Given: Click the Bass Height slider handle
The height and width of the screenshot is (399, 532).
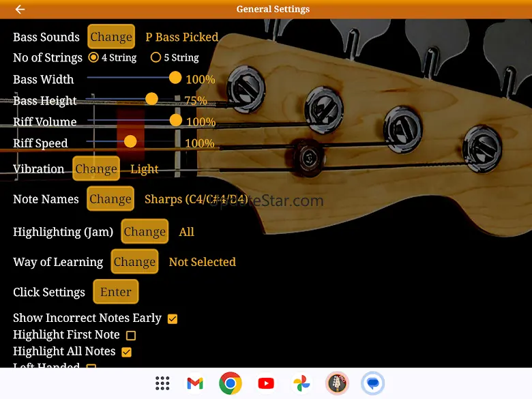Looking at the screenshot, I should (x=151, y=99).
